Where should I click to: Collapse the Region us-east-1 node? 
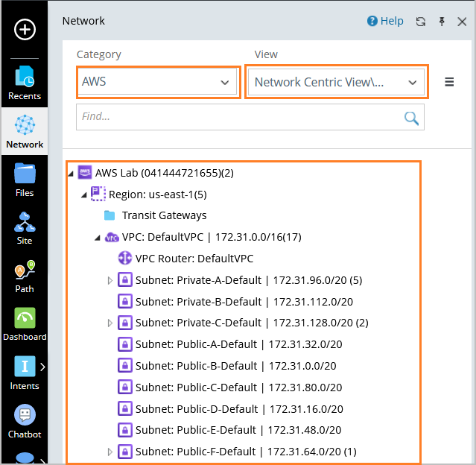(83, 194)
